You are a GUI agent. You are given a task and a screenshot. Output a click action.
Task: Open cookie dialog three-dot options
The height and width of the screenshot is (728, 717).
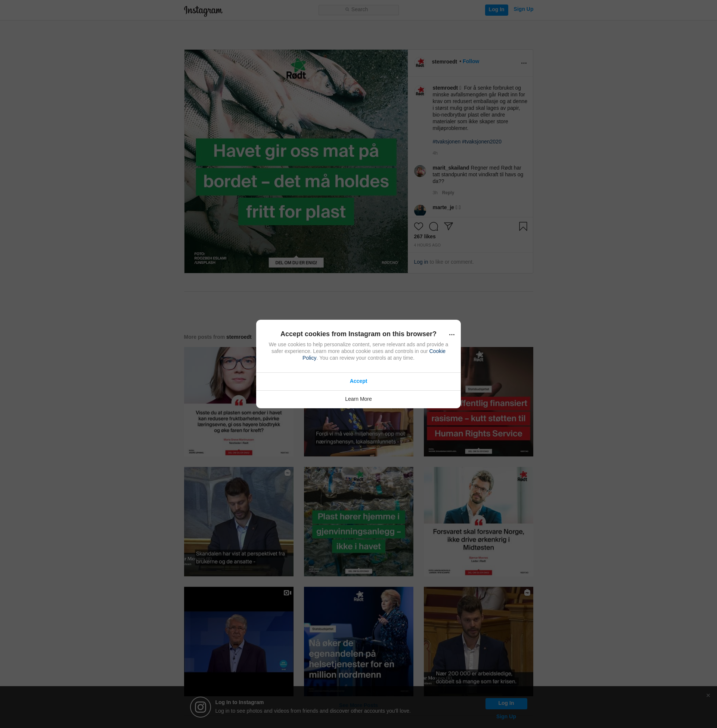click(451, 334)
